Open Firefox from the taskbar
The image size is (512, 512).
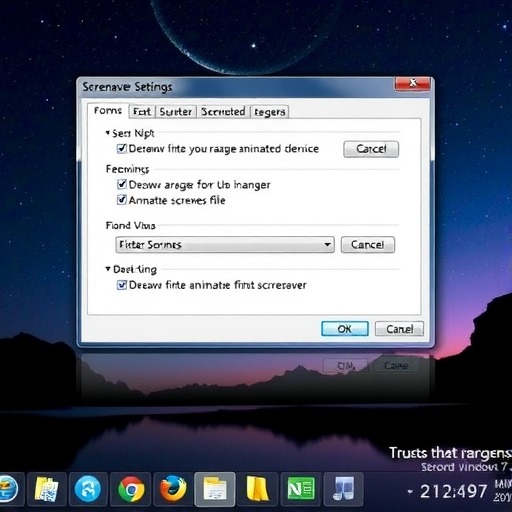(x=173, y=489)
